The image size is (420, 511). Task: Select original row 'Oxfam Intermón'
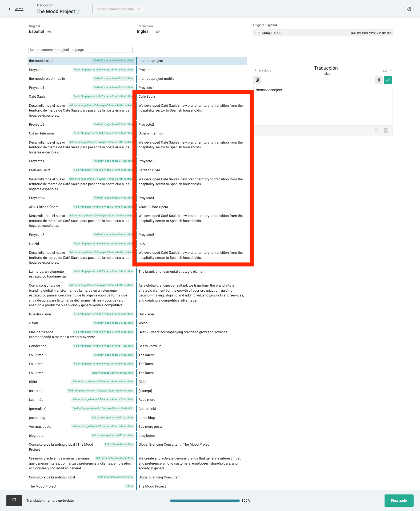click(x=82, y=133)
